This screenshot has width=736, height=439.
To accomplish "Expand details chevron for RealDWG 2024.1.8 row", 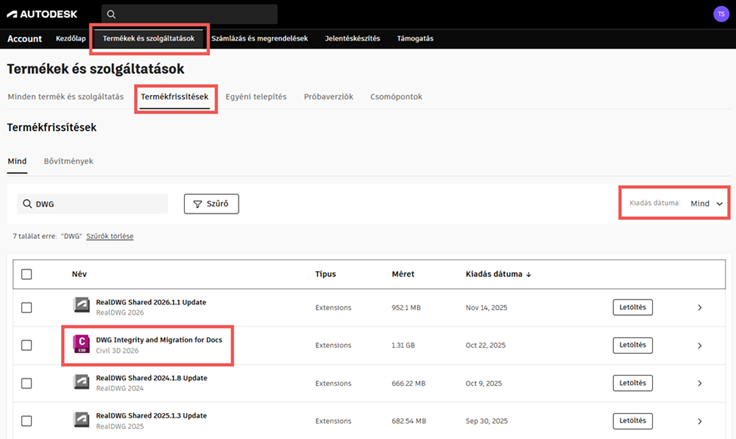I will point(699,383).
